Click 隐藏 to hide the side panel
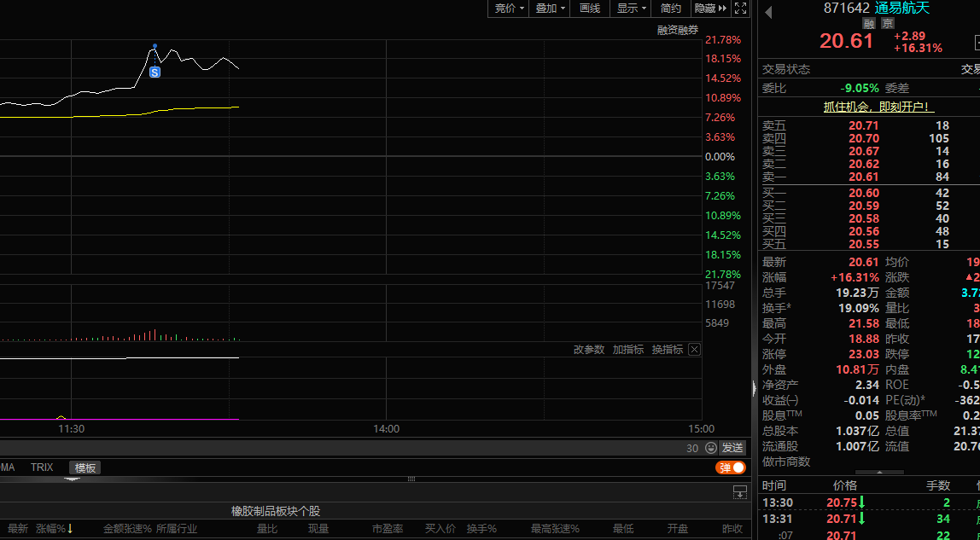 click(x=710, y=9)
